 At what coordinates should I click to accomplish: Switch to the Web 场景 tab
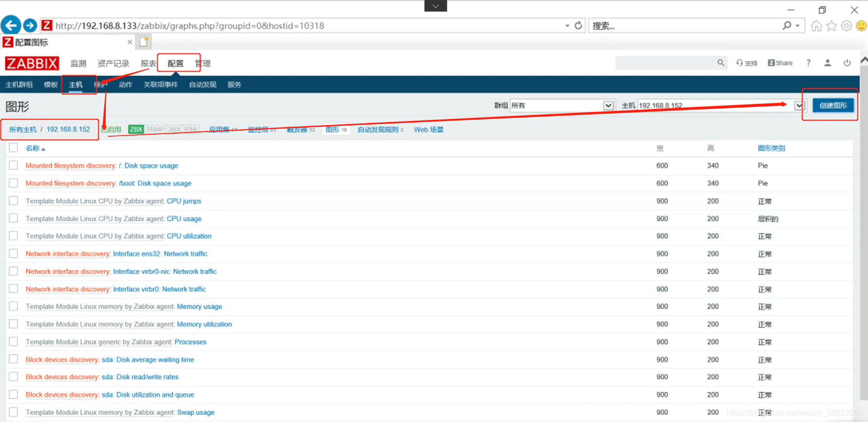click(429, 130)
